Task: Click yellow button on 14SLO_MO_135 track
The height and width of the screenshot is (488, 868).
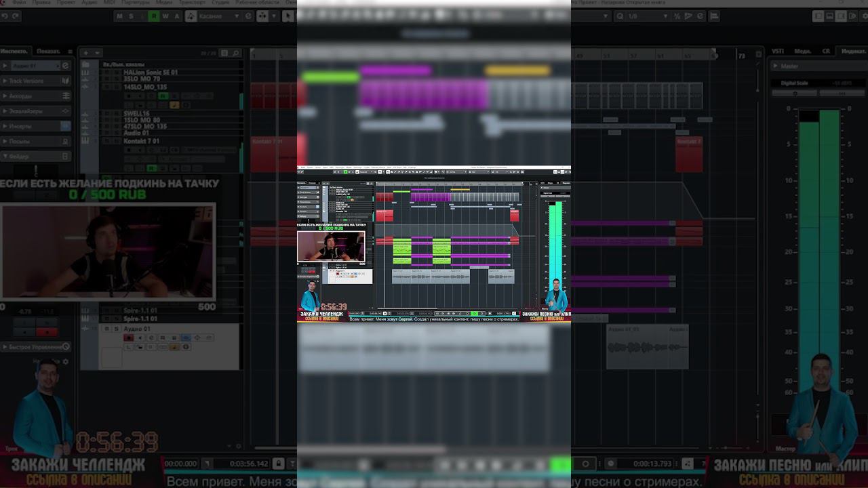Action: tap(174, 104)
